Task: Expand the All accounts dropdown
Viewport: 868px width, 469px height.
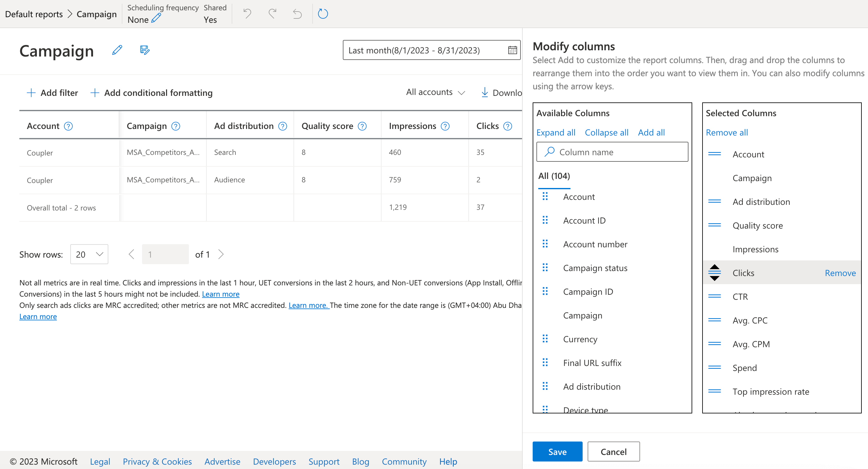Action: 435,92
